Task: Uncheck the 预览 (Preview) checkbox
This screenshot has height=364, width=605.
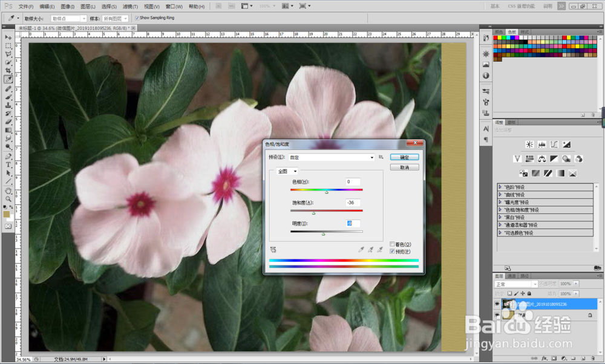Action: click(393, 251)
